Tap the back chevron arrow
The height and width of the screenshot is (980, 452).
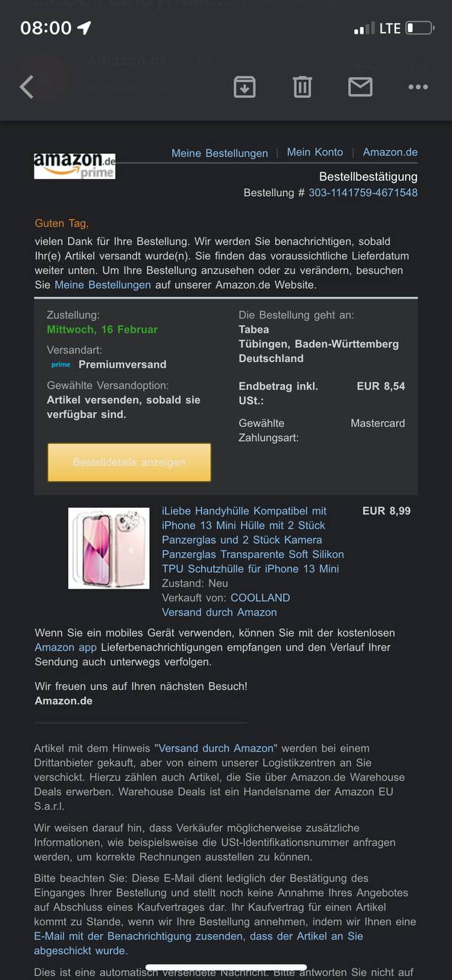27,87
